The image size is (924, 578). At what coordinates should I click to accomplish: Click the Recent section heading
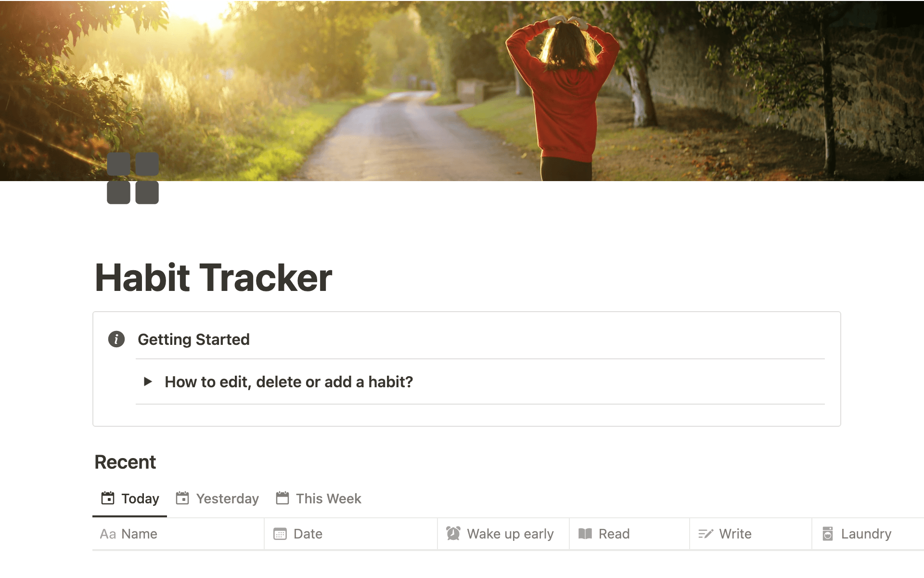(x=125, y=462)
